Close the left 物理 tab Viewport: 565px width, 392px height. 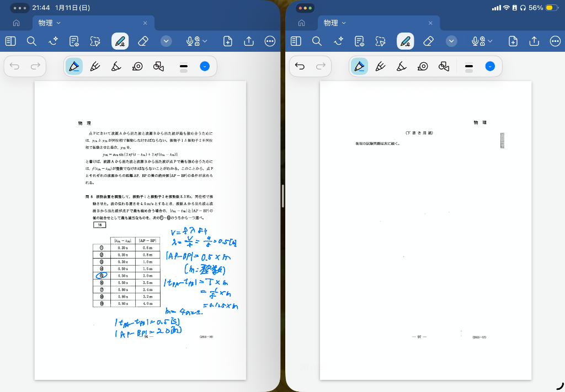click(x=145, y=23)
